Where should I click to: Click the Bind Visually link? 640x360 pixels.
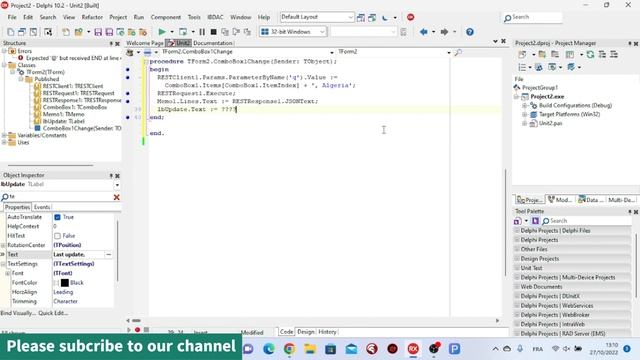pyautogui.click(x=18, y=313)
